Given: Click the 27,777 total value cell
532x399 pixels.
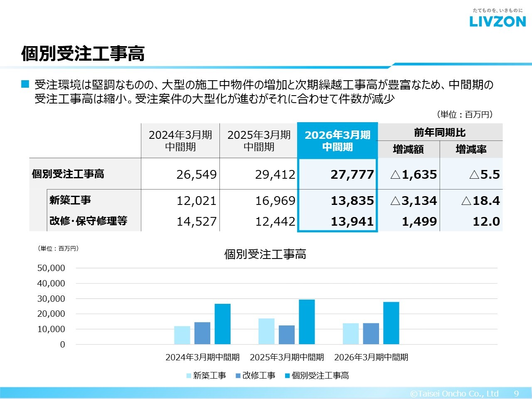Looking at the screenshot, I should click(x=352, y=175).
